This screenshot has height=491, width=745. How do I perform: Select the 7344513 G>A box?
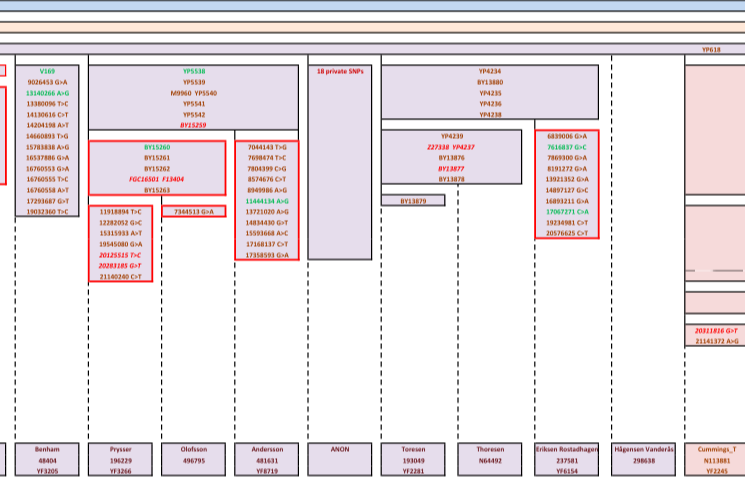[194, 212]
